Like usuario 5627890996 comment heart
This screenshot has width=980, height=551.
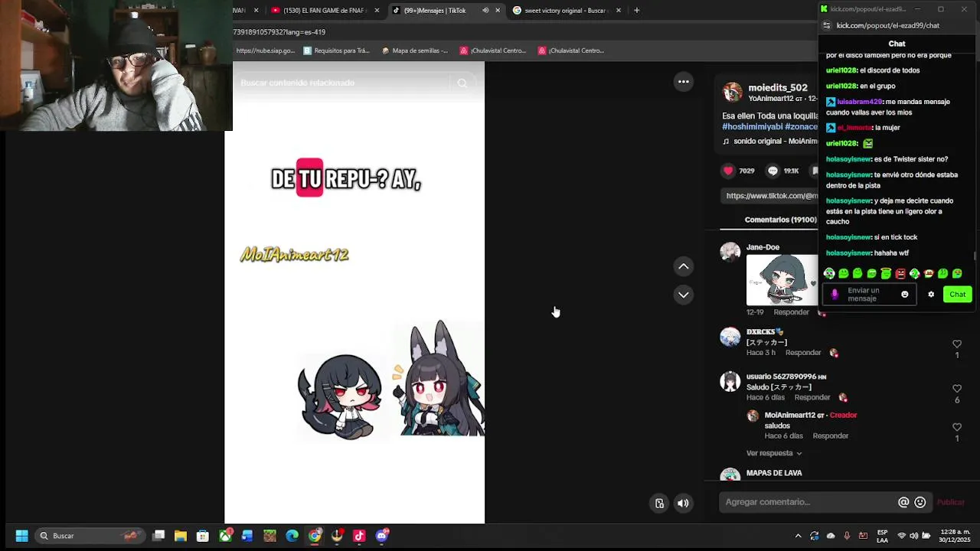pyautogui.click(x=956, y=389)
